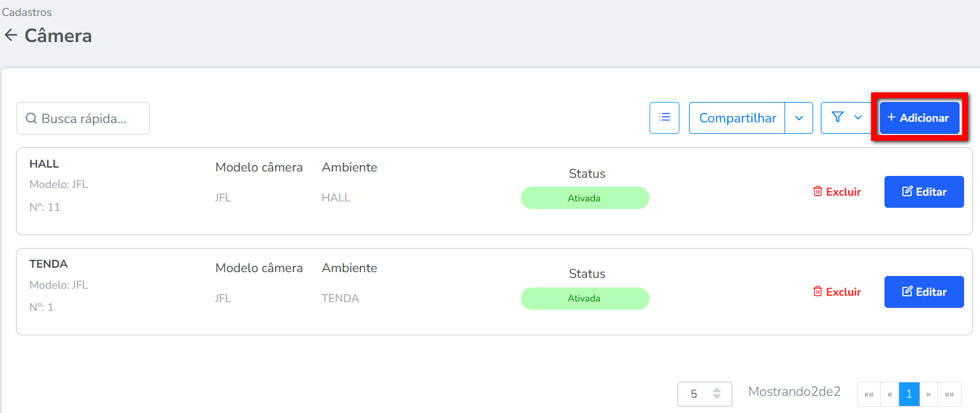Screen dimensions: 980x413
Task: Jump to the last page of results
Action: 949,395
